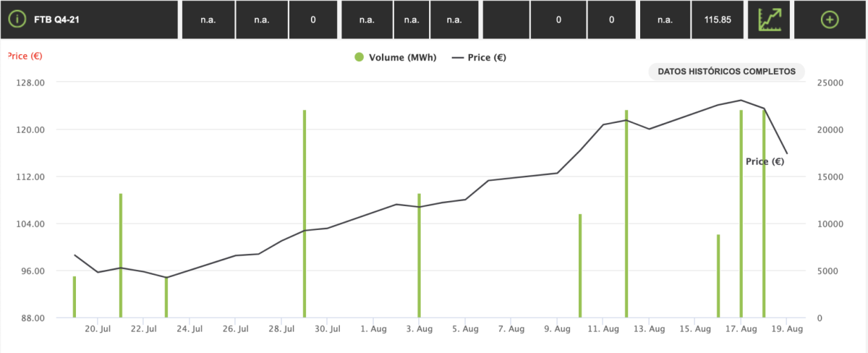Click the 115.85 price cell
Image resolution: width=868 pixels, height=353 pixels.
coord(718,20)
